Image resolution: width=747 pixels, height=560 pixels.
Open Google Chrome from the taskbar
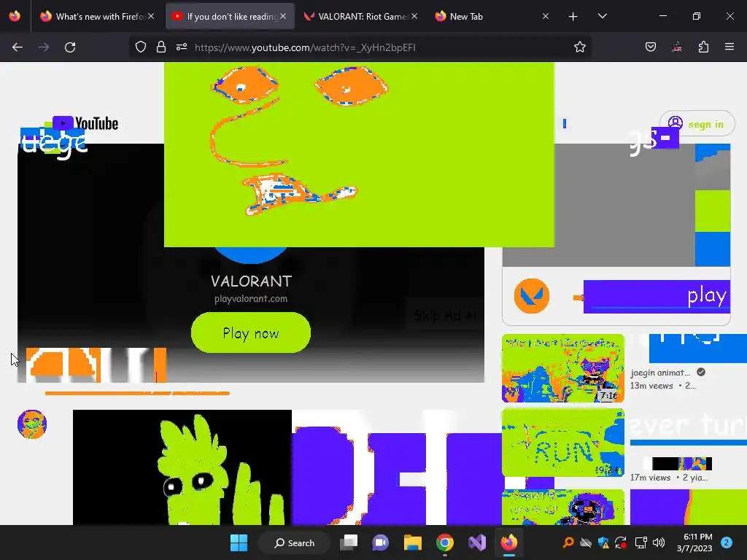coord(444,542)
